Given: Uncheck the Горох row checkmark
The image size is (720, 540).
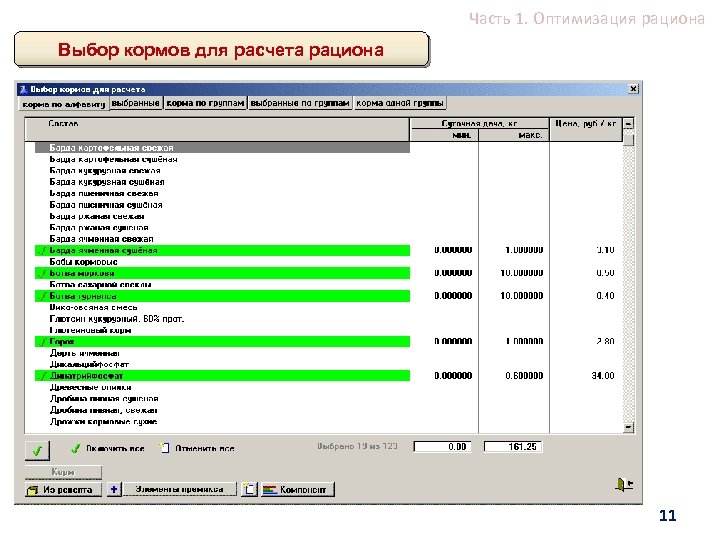Looking at the screenshot, I should [43, 342].
